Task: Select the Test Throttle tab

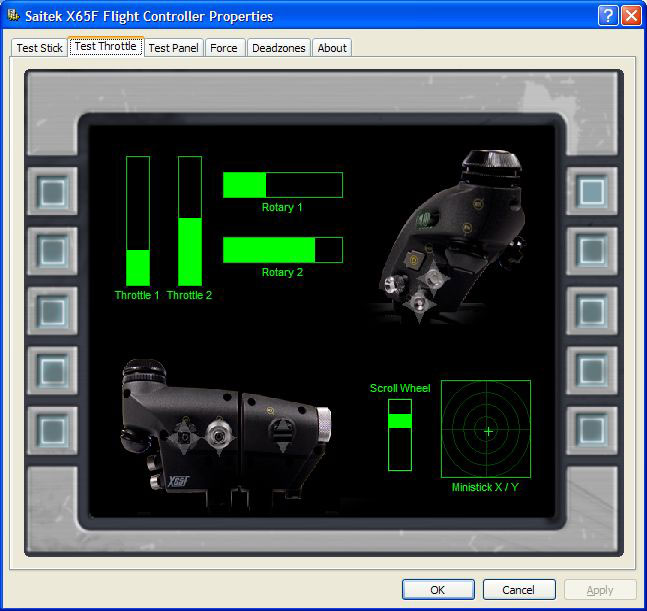Action: tap(106, 46)
